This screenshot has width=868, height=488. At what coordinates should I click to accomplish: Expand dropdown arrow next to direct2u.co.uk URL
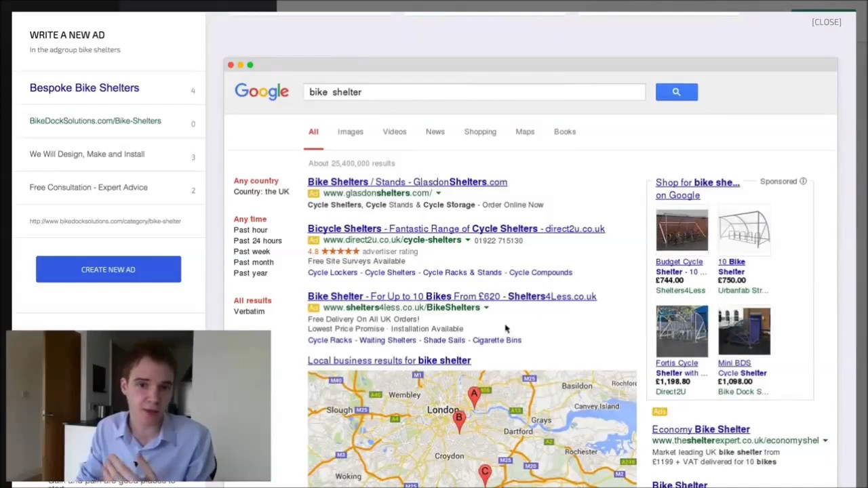(x=467, y=241)
